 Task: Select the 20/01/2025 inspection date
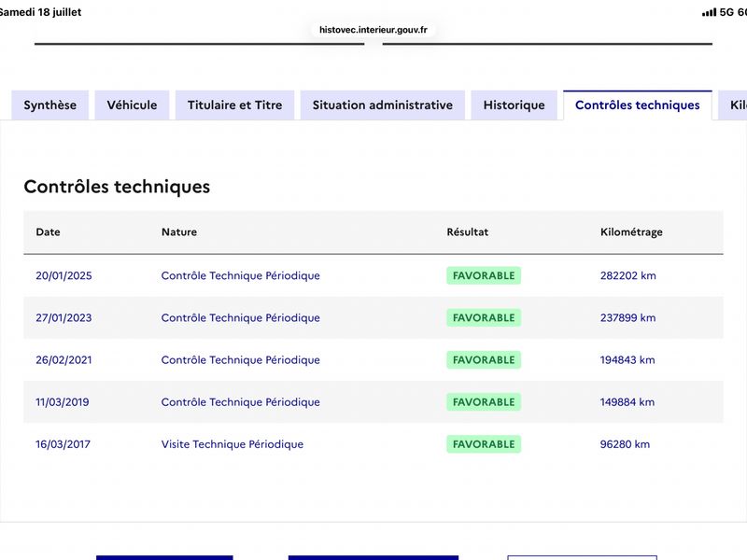(63, 275)
